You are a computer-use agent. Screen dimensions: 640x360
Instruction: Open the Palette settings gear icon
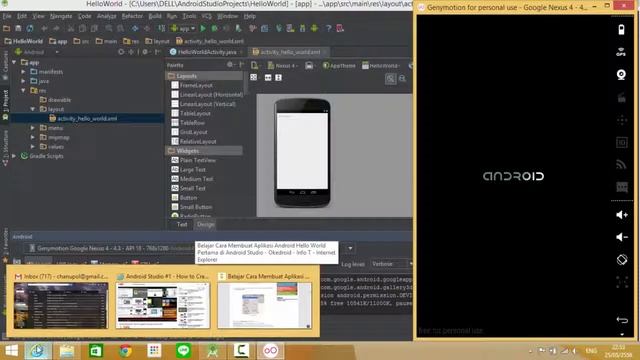[230, 65]
